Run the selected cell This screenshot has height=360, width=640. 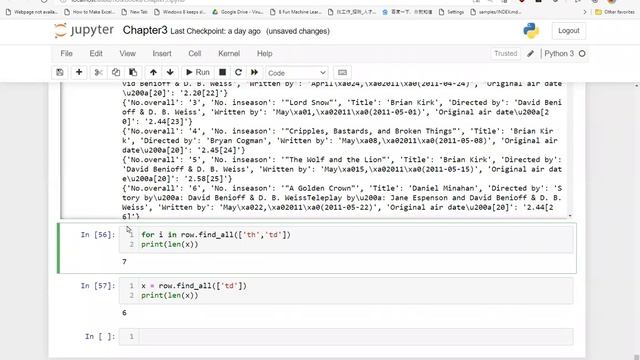[198, 73]
